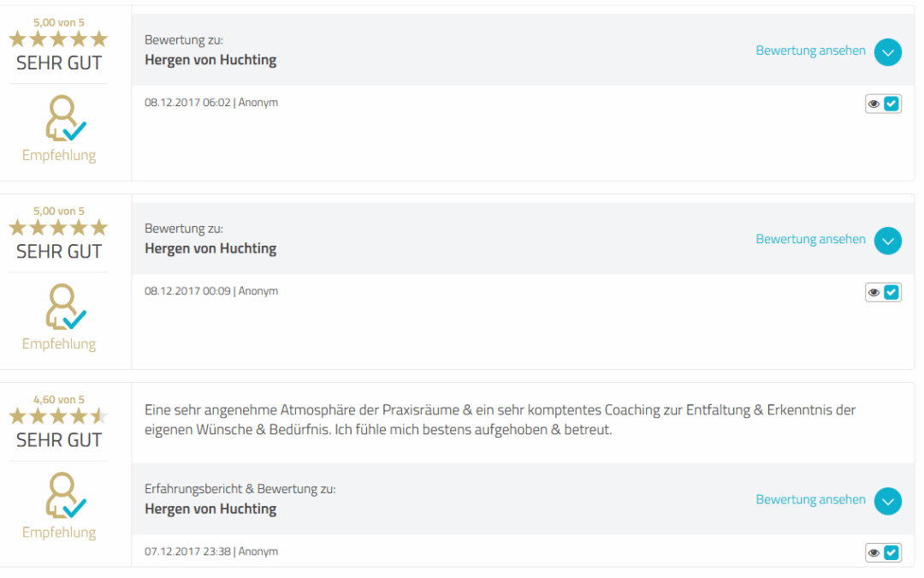The height and width of the screenshot is (578, 924).
Task: Toggle checkbox on 08.12.2017 06:02 review
Action: (x=892, y=104)
